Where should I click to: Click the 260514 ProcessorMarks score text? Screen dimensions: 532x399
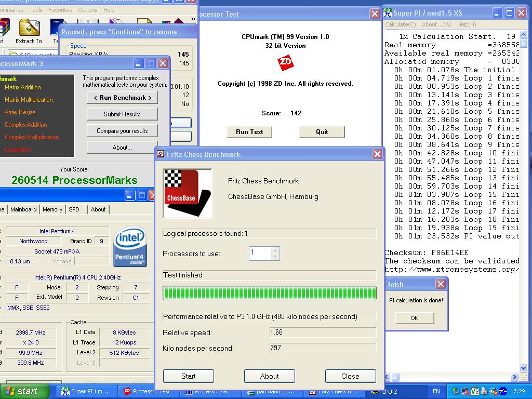(x=74, y=180)
